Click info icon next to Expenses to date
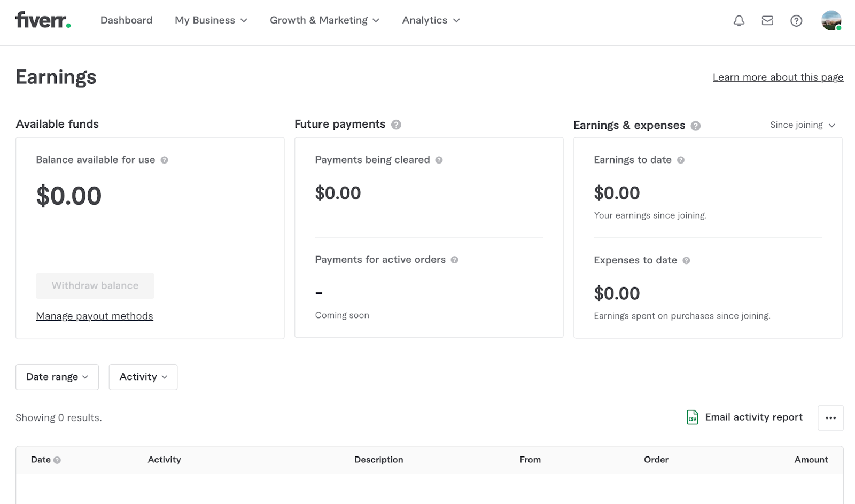 pyautogui.click(x=686, y=260)
